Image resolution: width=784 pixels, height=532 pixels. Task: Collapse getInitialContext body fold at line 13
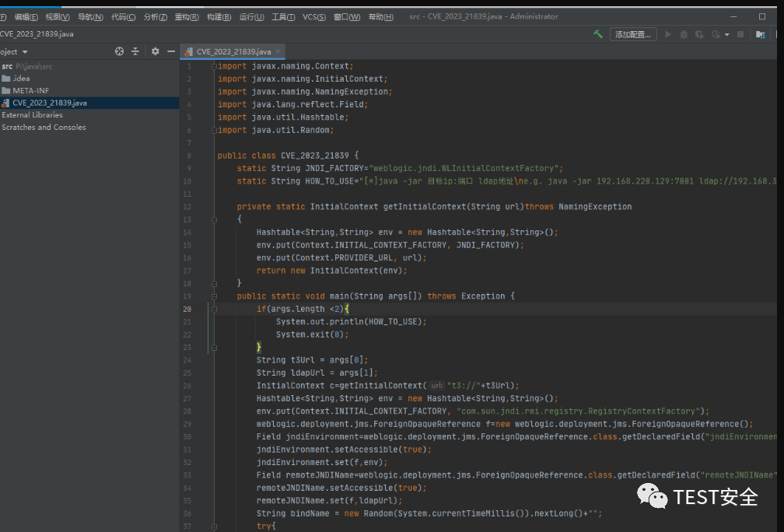click(x=214, y=219)
